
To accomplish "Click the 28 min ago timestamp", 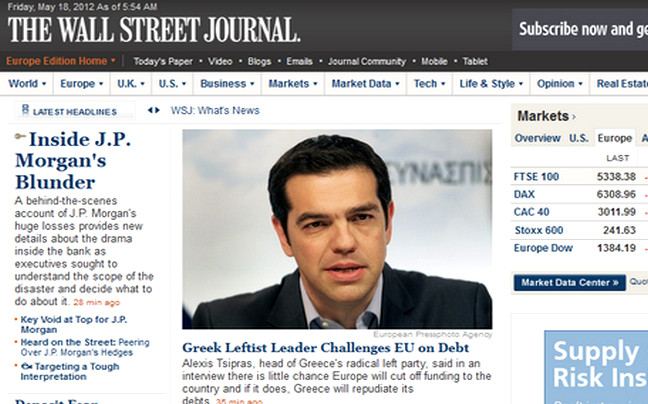I will click(x=97, y=303).
